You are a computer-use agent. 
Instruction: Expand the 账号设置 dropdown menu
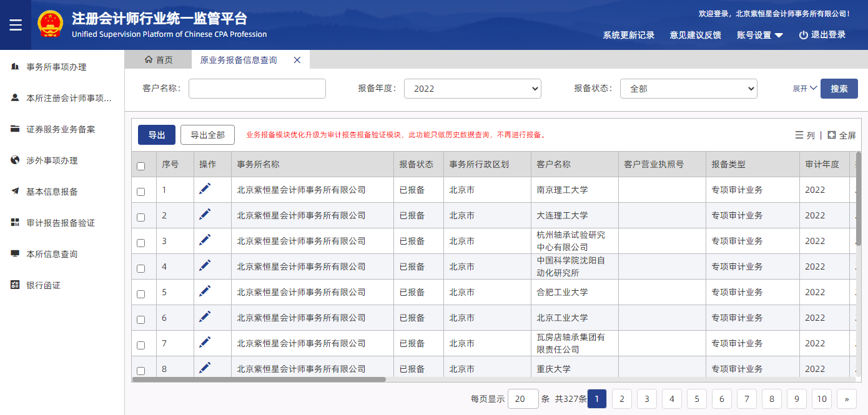(x=759, y=35)
